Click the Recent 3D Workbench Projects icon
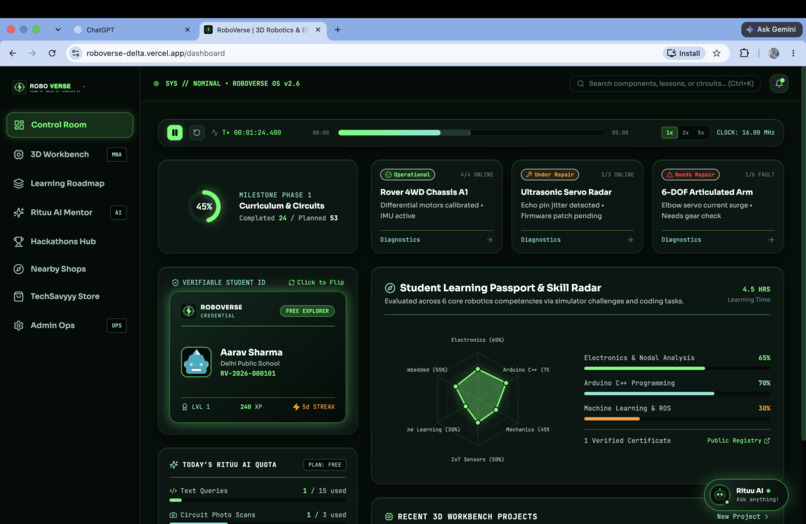 389,517
